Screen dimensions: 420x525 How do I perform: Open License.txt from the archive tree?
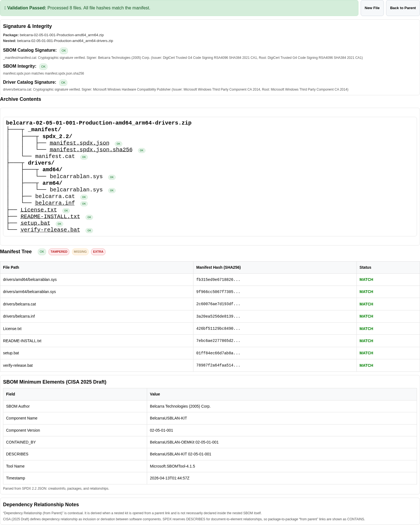click(39, 210)
